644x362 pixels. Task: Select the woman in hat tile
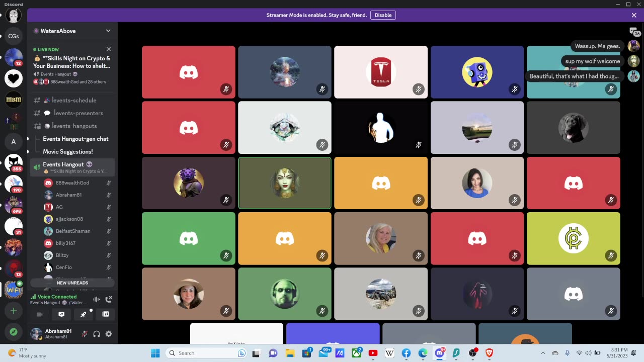189,294
